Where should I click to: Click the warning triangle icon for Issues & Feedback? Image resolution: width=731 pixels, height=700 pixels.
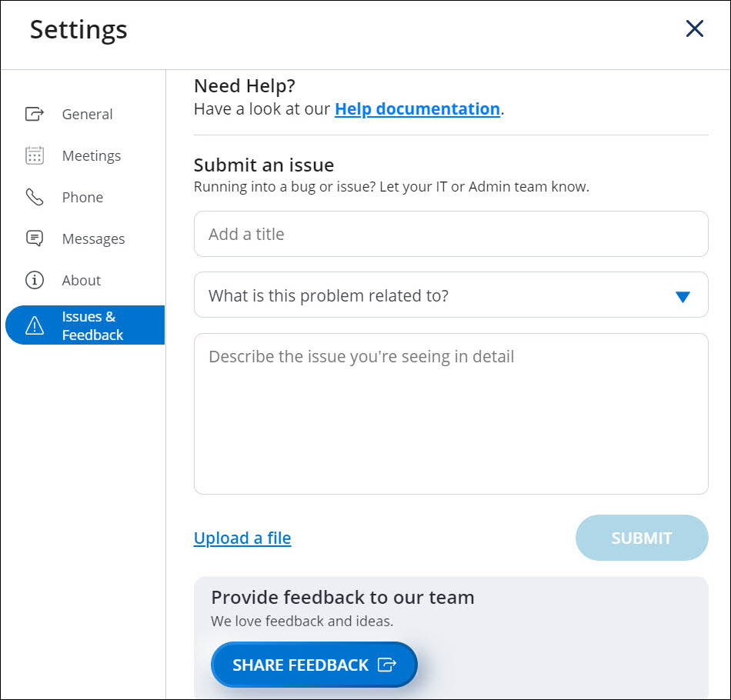35,325
